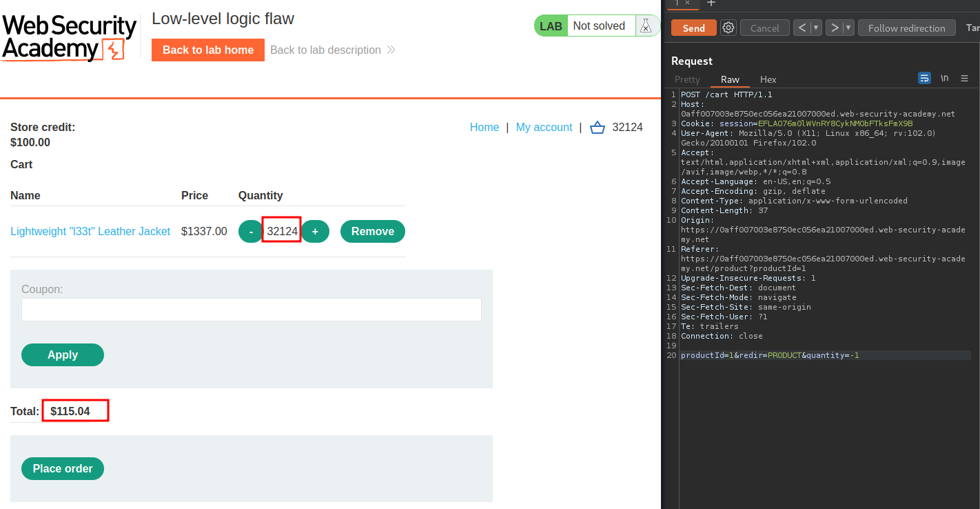
Task: Open the shopping basket icon
Action: 598,128
